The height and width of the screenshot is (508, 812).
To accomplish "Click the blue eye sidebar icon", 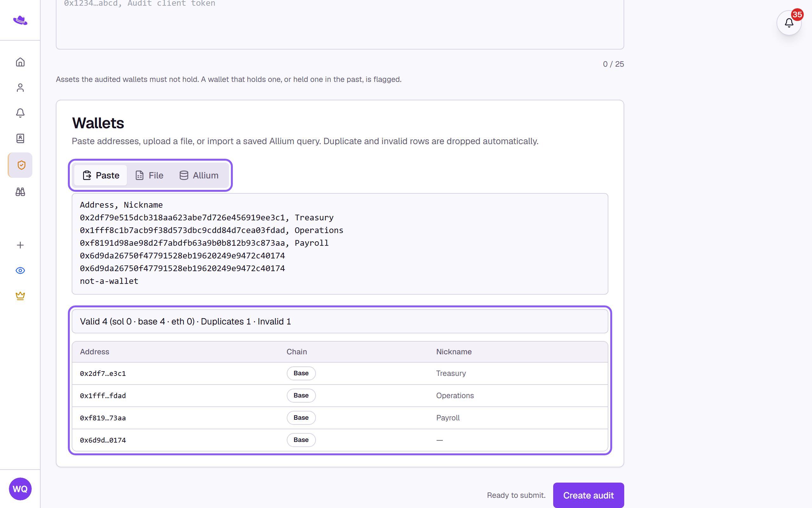I will (x=20, y=271).
